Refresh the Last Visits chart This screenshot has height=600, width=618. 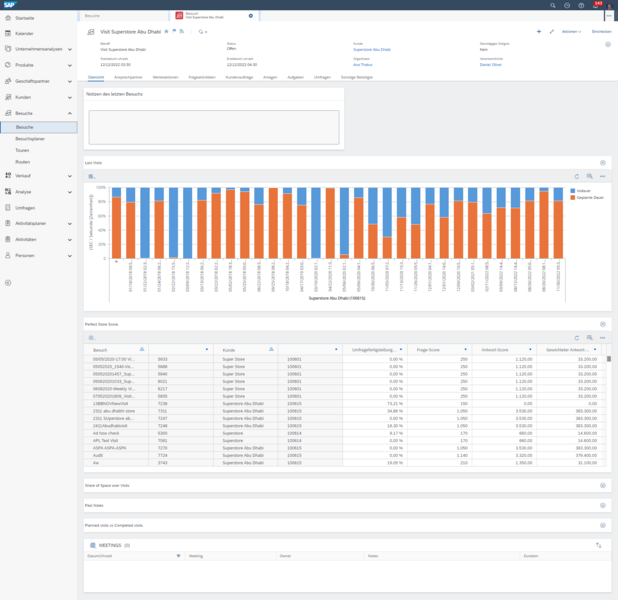click(577, 177)
